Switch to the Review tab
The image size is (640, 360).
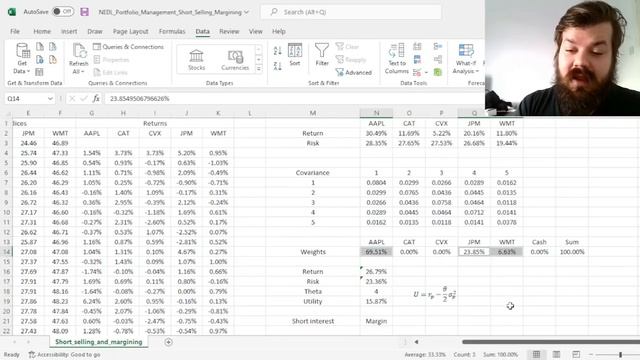click(229, 31)
